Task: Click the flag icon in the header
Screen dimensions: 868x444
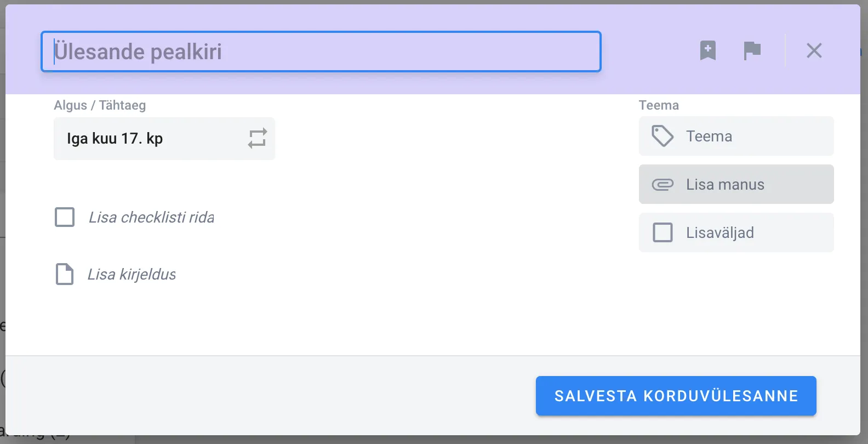Action: coord(752,50)
